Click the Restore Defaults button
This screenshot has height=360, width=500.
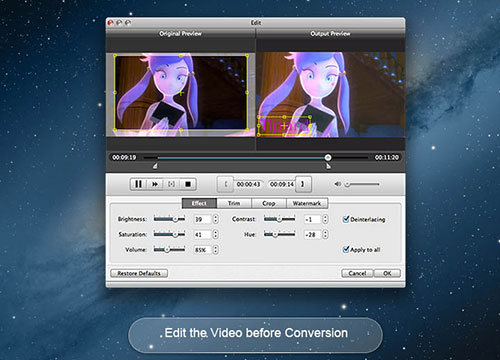tap(139, 273)
